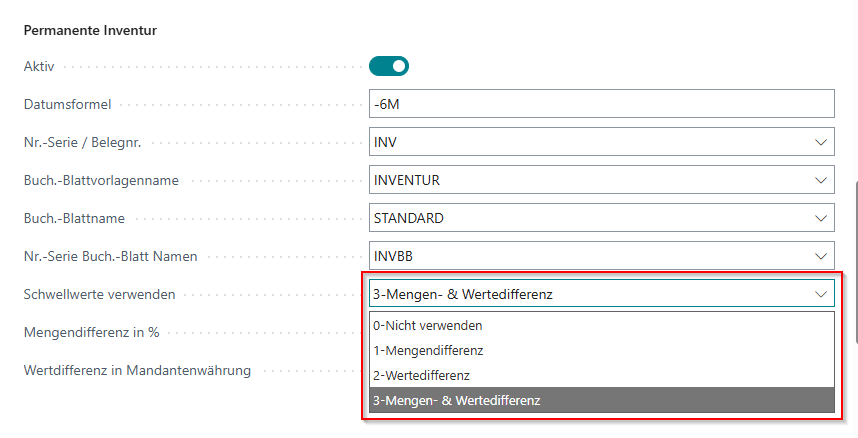Open the Buch.-Blattvorlagenname dropdown arrow

pos(820,180)
